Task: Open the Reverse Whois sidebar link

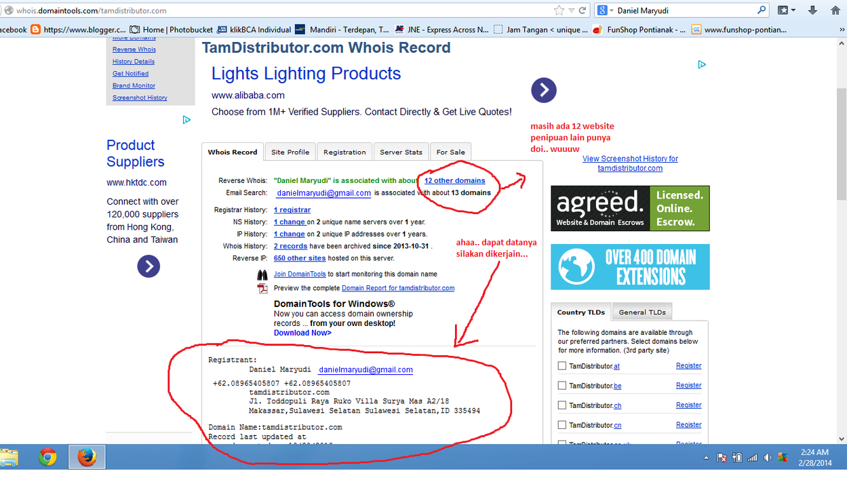Action: pyautogui.click(x=134, y=49)
